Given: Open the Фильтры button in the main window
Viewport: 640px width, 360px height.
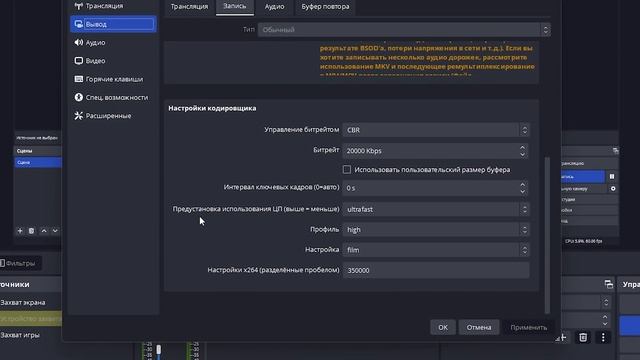Looking at the screenshot, I should [19, 263].
